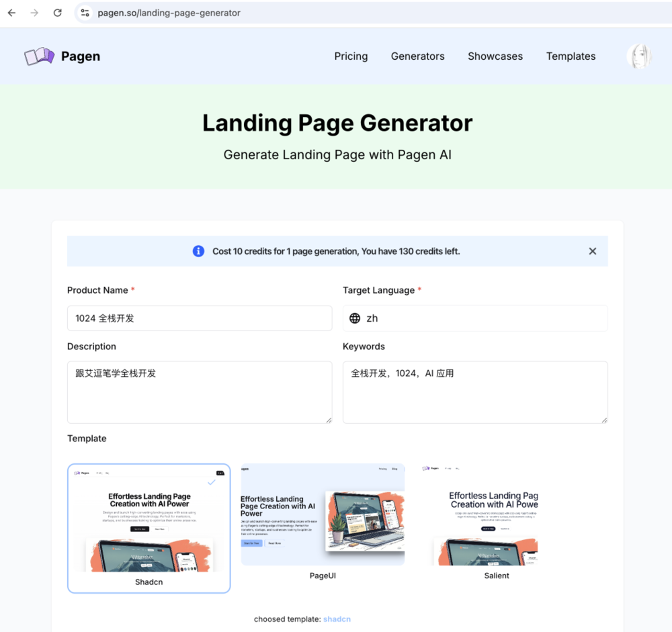Click the browser forward arrow
Viewport: 672px width, 632px height.
tap(34, 13)
